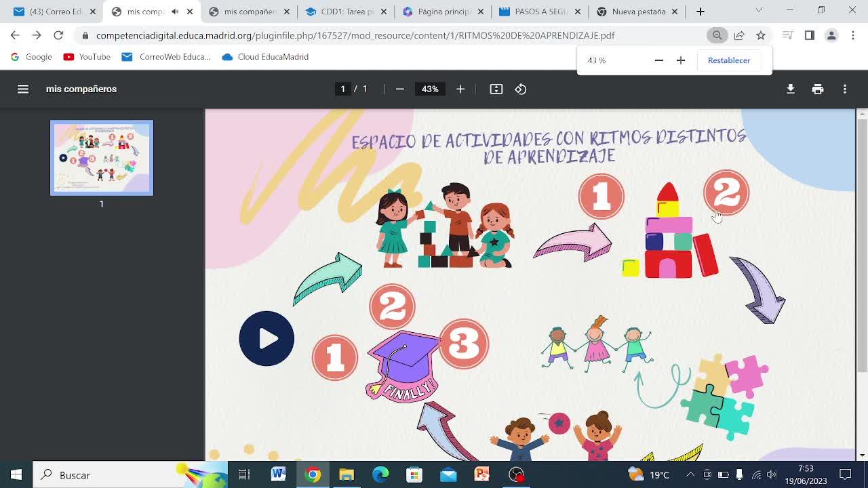Close the CDD1: Tarea tab
Screen dimensions: 868x488
click(x=384, y=12)
